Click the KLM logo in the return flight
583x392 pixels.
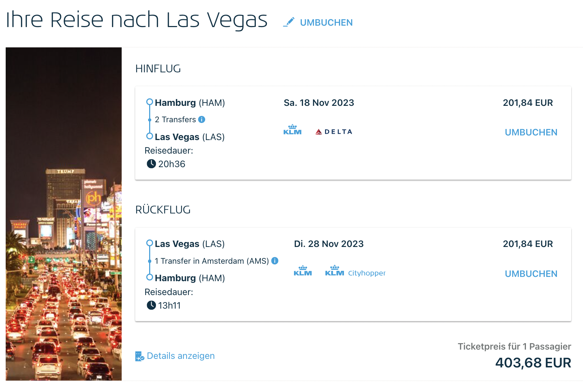[x=303, y=271]
